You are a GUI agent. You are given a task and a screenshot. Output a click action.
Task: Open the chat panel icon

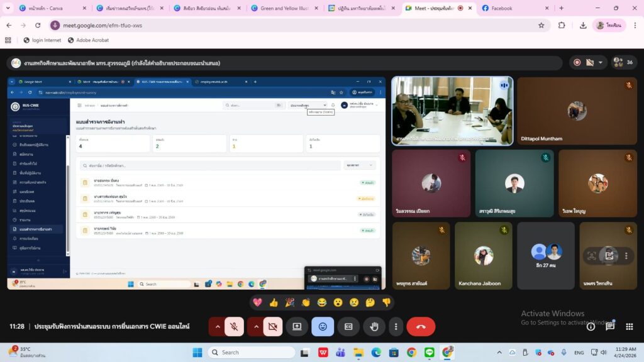click(610, 327)
